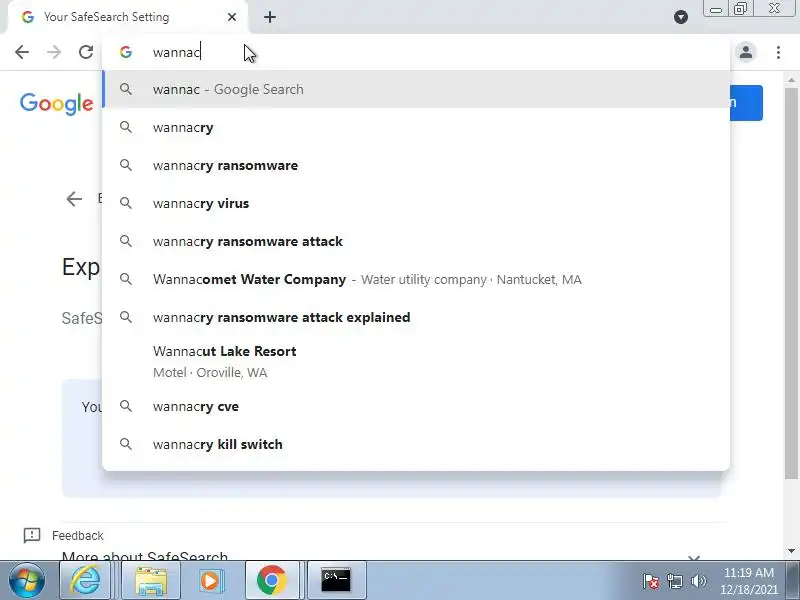Screen dimensions: 800x600
Task: Choose 'wannacry ransomware attack explained' suggestion
Action: click(416, 317)
